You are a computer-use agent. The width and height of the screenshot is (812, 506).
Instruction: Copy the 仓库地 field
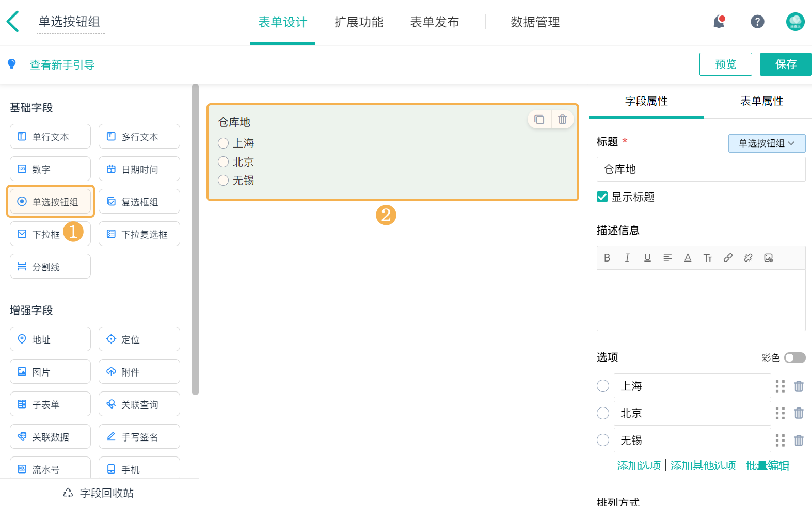pyautogui.click(x=539, y=119)
